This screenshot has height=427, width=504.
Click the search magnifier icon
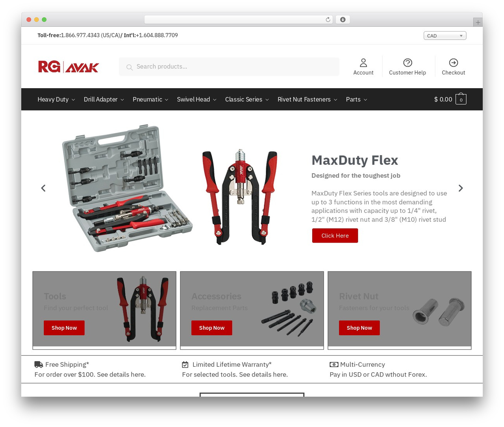tap(129, 67)
